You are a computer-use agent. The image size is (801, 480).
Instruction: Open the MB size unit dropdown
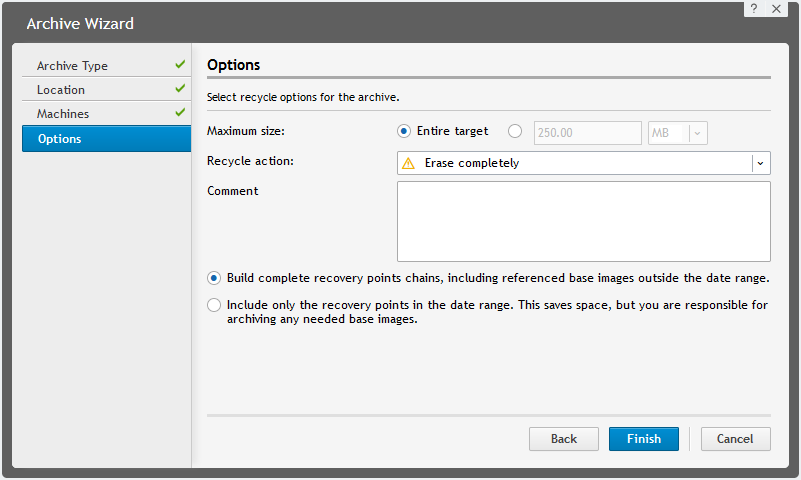(697, 133)
